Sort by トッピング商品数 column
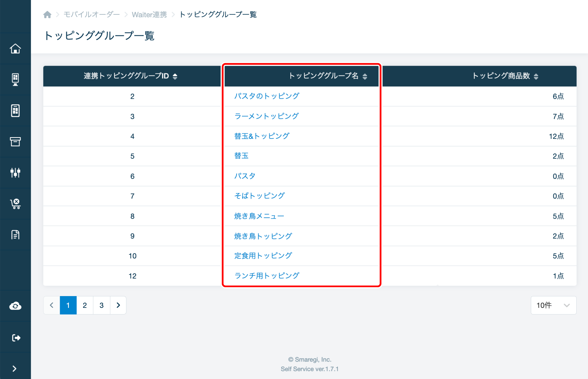Image resolution: width=588 pixels, height=379 pixels. pyautogui.click(x=536, y=76)
